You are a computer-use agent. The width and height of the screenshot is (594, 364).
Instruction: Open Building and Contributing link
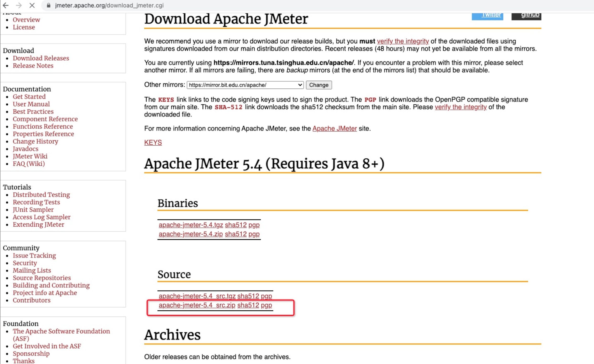pyautogui.click(x=51, y=286)
